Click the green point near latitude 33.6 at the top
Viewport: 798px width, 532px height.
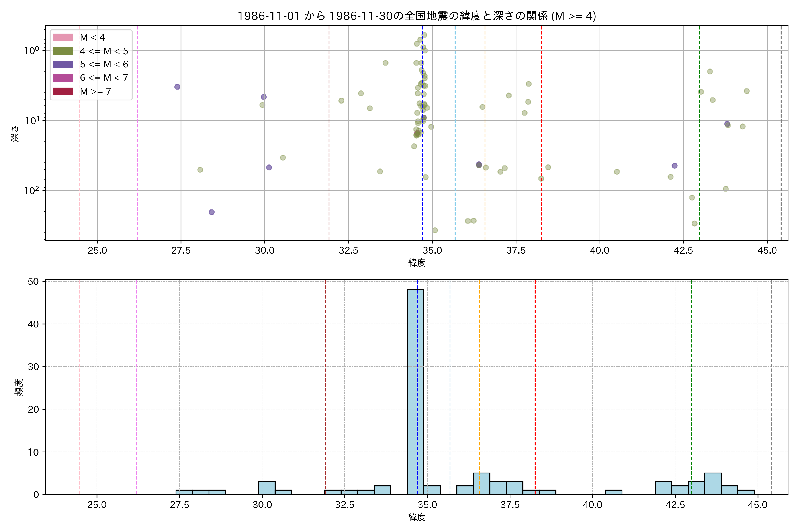tap(385, 63)
